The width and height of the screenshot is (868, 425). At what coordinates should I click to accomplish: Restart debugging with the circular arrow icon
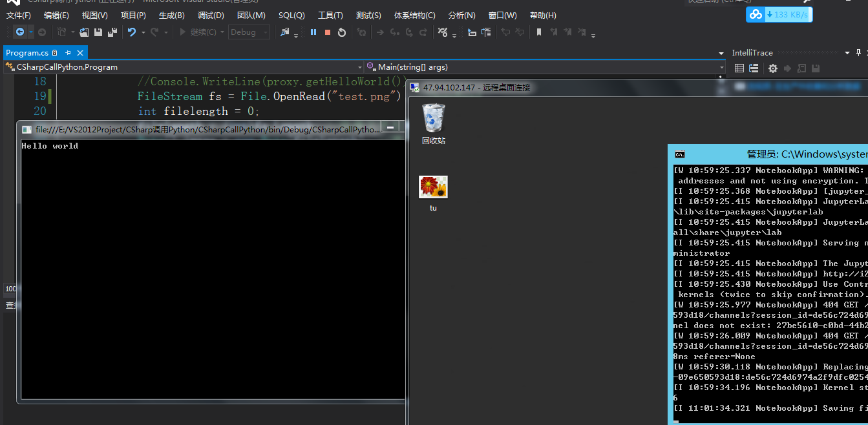coord(342,32)
